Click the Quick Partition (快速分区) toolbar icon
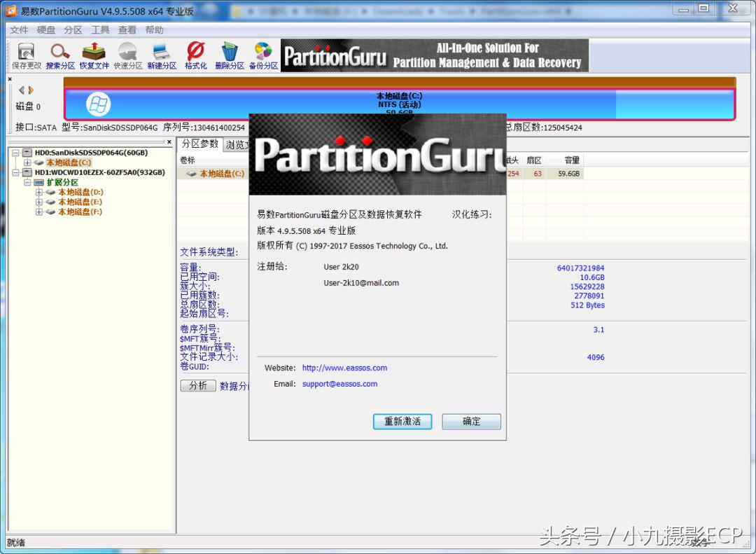756x554 pixels. click(128, 56)
